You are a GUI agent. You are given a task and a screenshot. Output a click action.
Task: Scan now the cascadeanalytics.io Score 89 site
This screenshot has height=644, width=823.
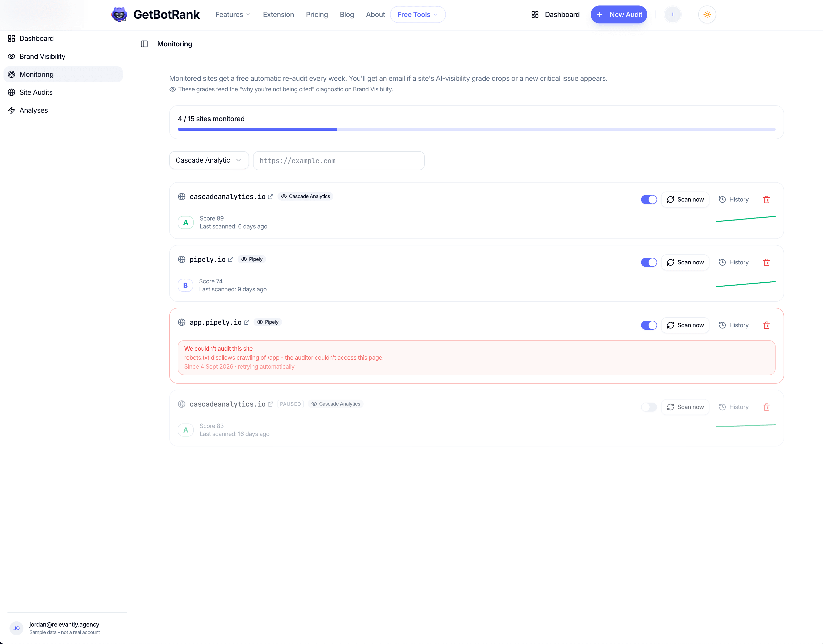685,200
